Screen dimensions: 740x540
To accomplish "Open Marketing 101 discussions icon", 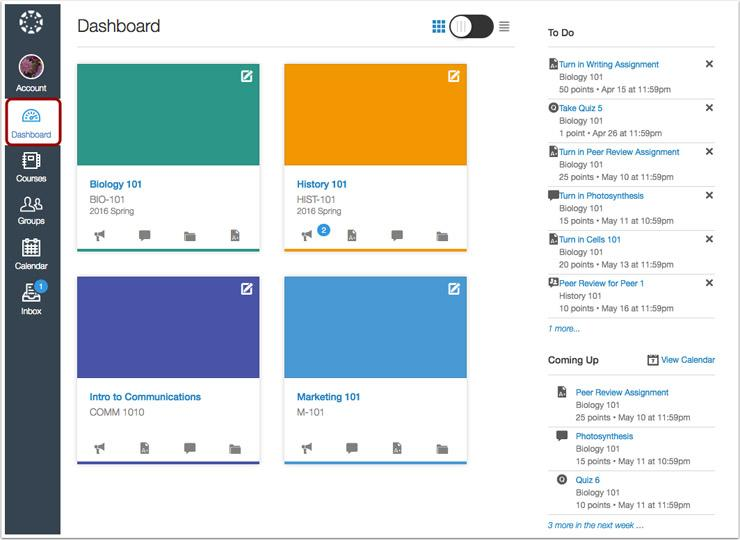I will pyautogui.click(x=352, y=447).
